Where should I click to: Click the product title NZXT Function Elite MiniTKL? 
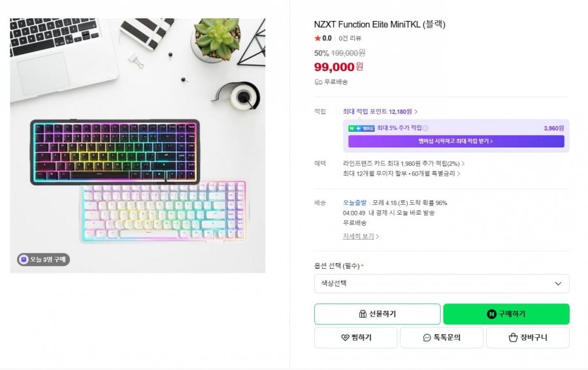click(380, 25)
